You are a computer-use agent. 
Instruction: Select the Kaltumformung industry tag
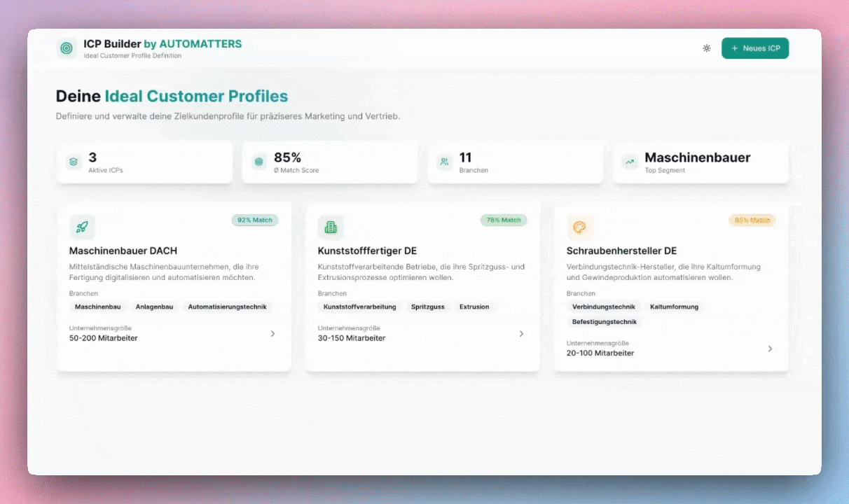click(x=674, y=307)
